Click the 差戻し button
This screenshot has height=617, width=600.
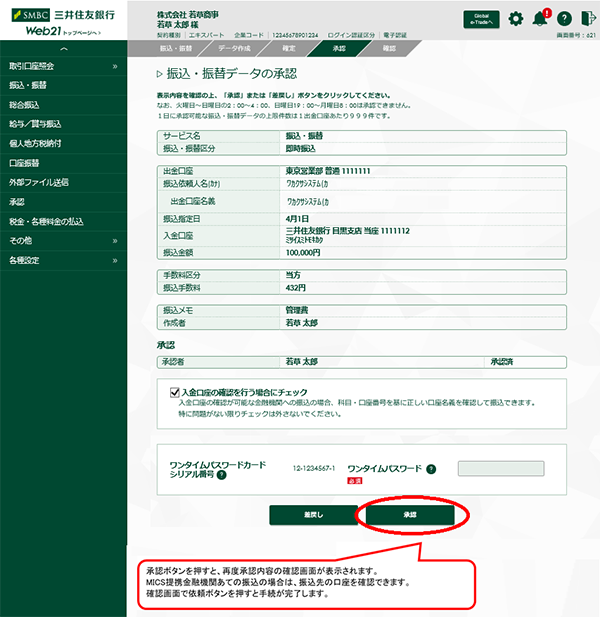(314, 515)
